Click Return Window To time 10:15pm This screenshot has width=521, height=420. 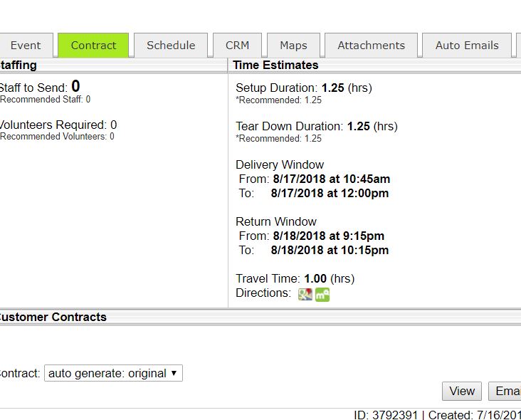click(330, 251)
